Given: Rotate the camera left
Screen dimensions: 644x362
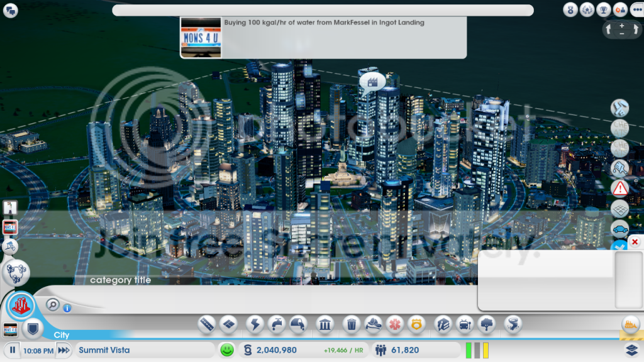Looking at the screenshot, I should point(609,29).
